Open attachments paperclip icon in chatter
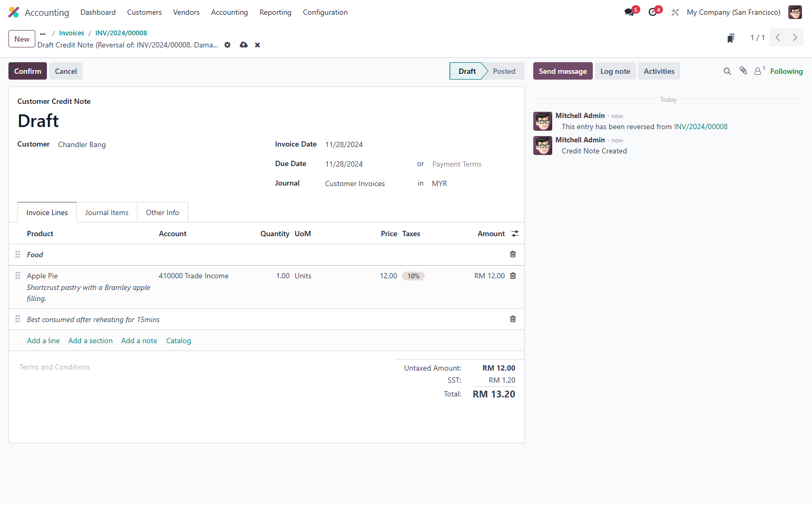This screenshot has height=505, width=812. coord(743,71)
